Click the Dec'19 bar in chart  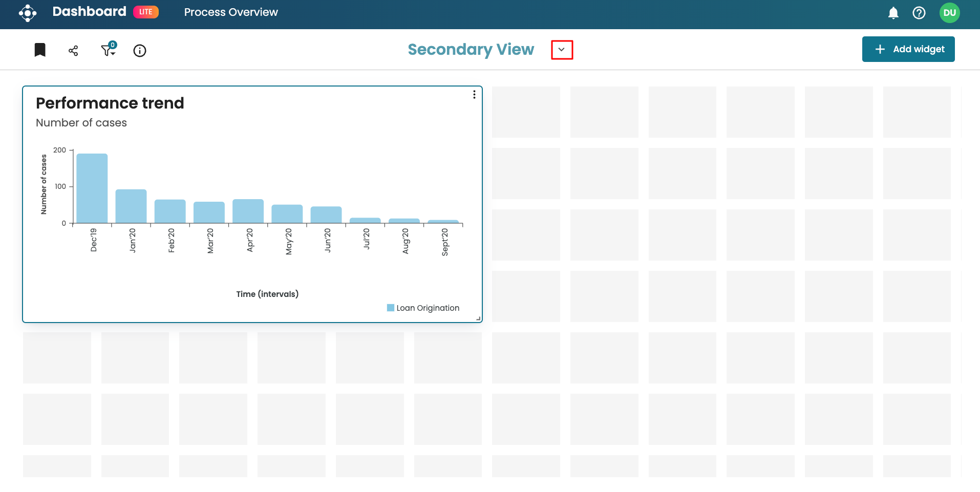(x=92, y=188)
